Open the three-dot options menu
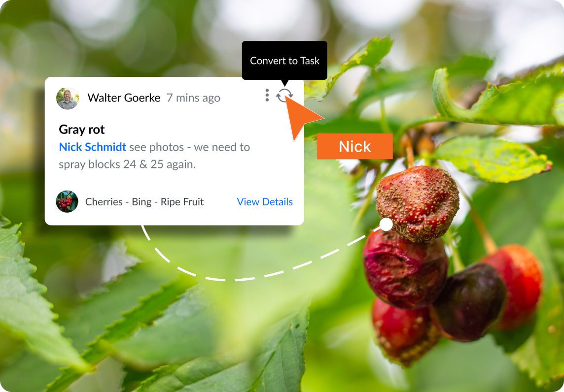Screen dimensions: 564x392 tap(267, 95)
